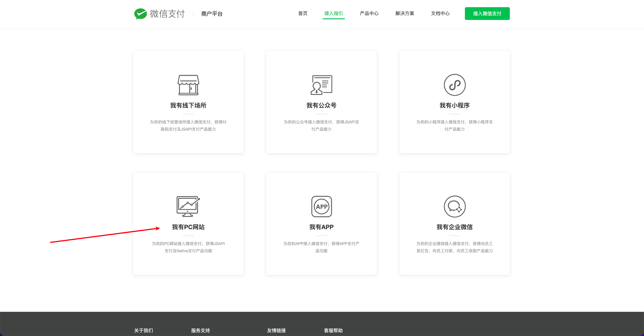
Task: Click the rounded APP icon
Action: click(321, 206)
